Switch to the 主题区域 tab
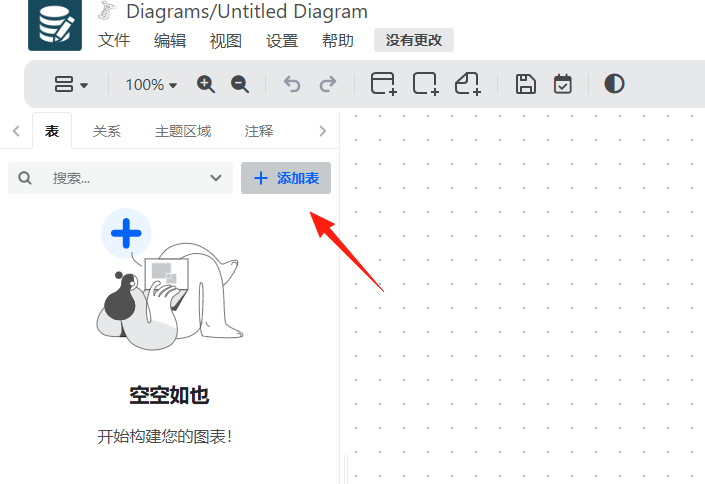Image resolution: width=705 pixels, height=484 pixels. 183,131
